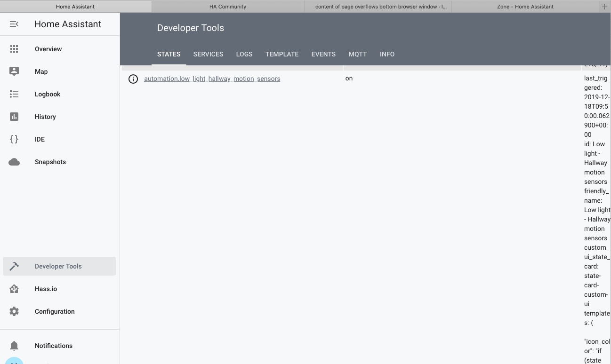Open the EVENTS tab
This screenshot has height=364, width=611.
[x=323, y=54]
